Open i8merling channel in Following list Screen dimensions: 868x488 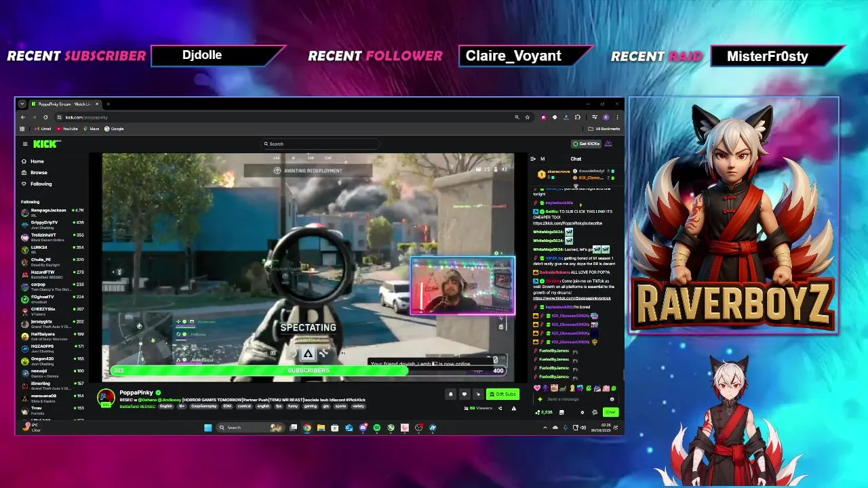pos(53,385)
